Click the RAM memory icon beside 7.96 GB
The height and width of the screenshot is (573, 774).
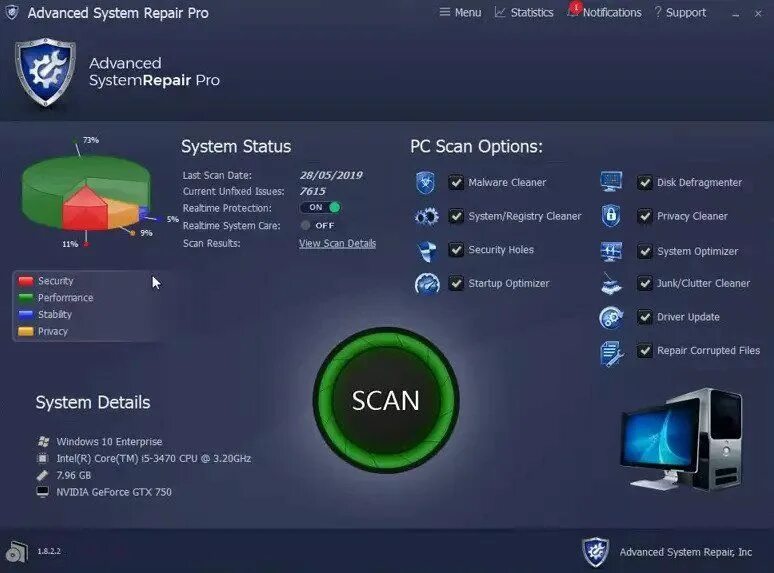[x=42, y=475]
